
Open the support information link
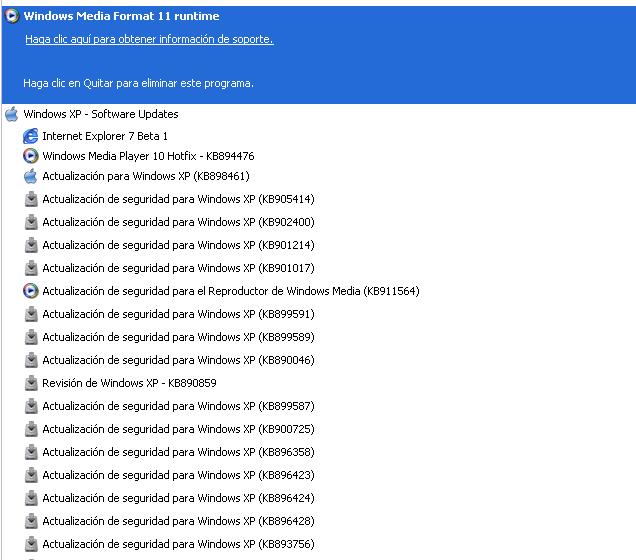pyautogui.click(x=149, y=39)
